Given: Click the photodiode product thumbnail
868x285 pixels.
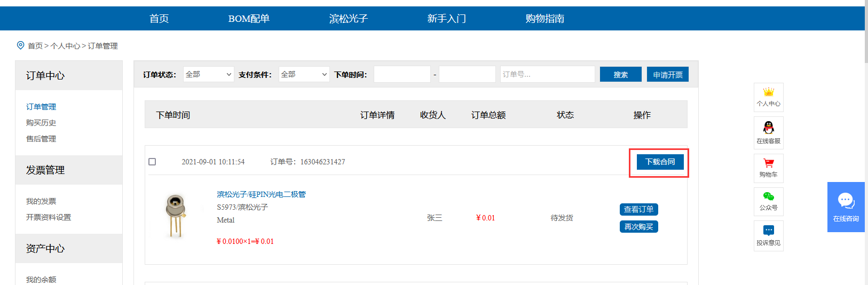Looking at the screenshot, I should [x=176, y=216].
